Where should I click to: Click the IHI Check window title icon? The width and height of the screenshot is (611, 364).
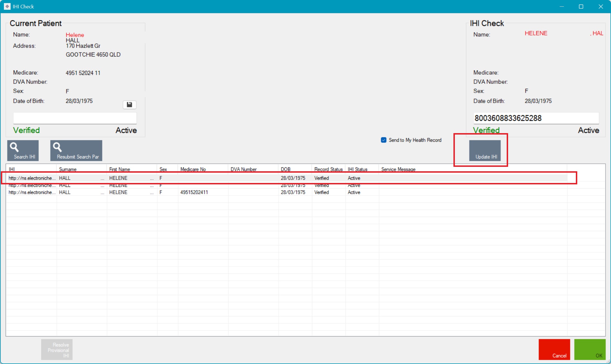click(x=7, y=6)
